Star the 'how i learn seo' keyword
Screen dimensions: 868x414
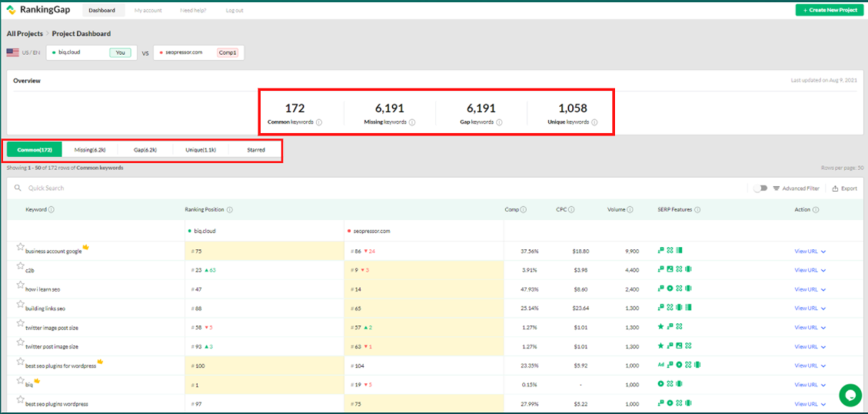pos(21,285)
